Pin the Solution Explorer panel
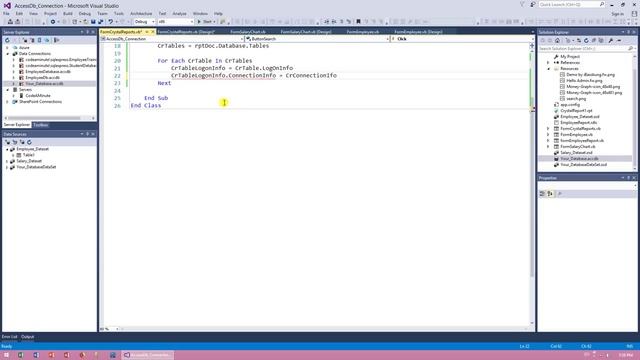 [629, 32]
